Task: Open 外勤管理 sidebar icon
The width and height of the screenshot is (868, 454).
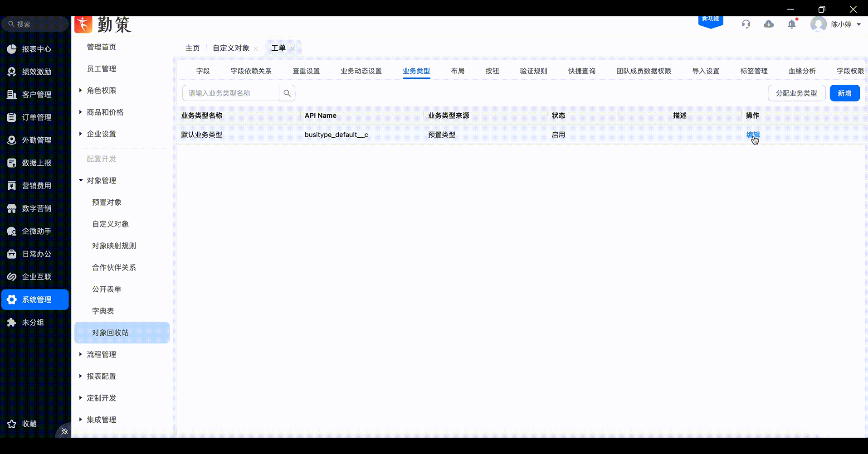Action: click(12, 140)
